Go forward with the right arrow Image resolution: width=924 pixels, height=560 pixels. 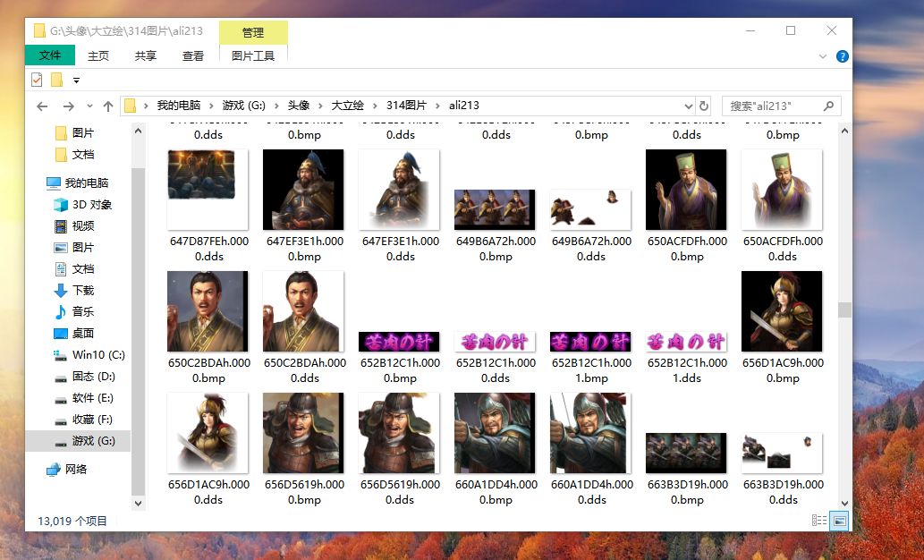68,106
